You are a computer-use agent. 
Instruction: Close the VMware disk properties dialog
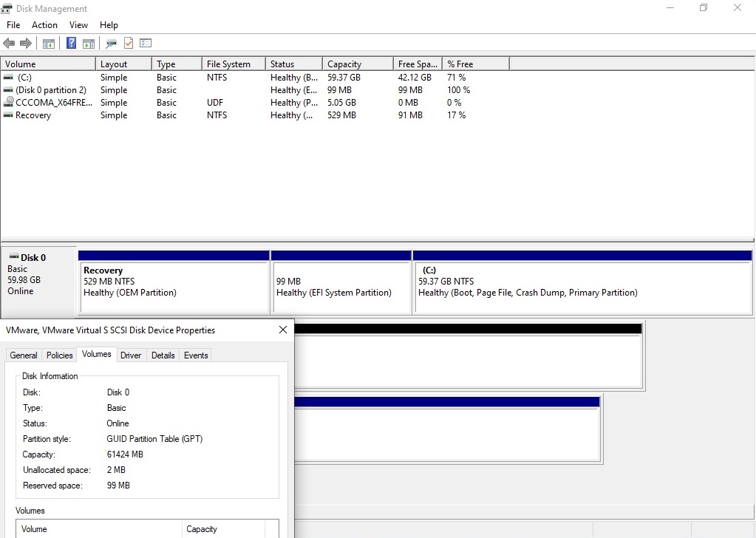(x=283, y=330)
